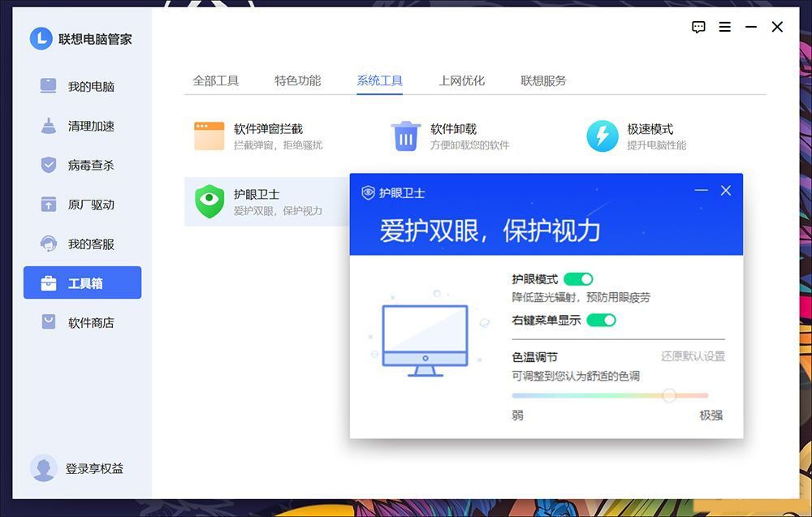Click the 弱 label under the slider
The image size is (812, 517).
tap(517, 415)
